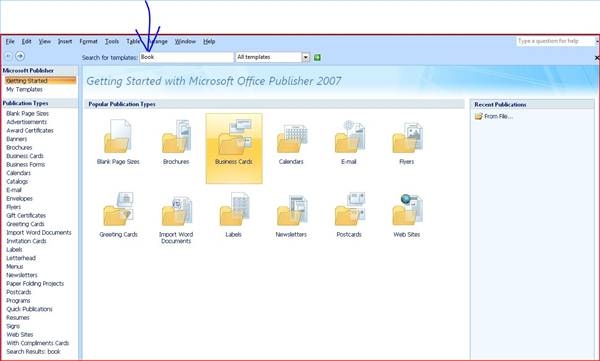Select Banners in the sidebar list
Viewport: 600px width, 361px height.
tap(16, 139)
